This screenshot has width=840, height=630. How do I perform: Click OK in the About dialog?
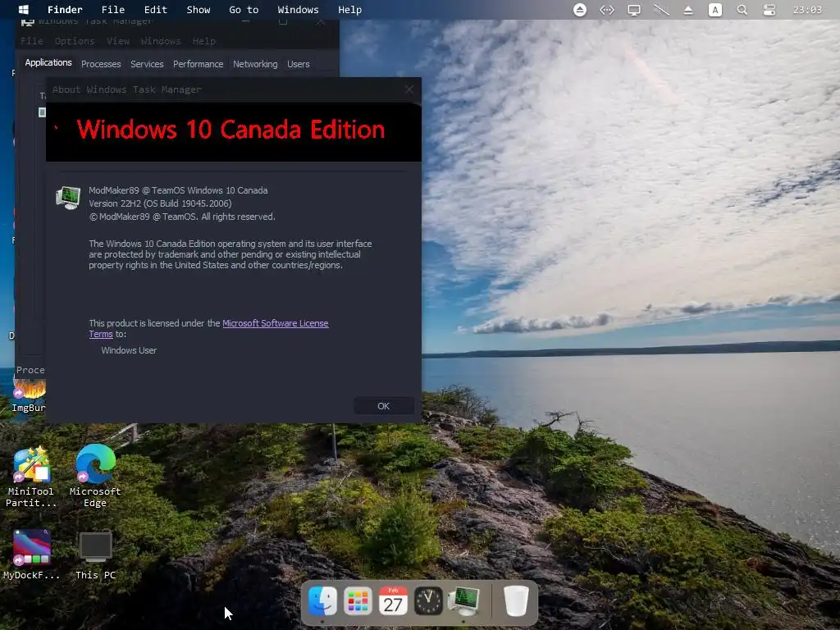point(384,406)
